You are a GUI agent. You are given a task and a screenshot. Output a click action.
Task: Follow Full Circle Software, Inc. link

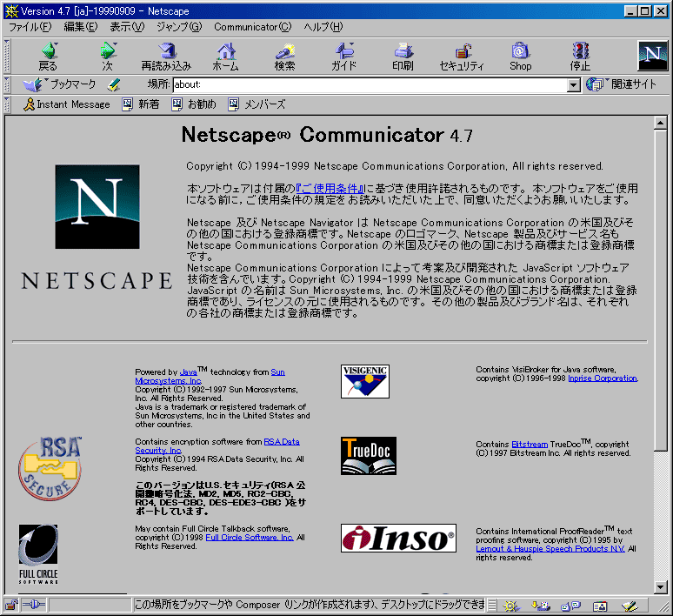click(x=250, y=538)
